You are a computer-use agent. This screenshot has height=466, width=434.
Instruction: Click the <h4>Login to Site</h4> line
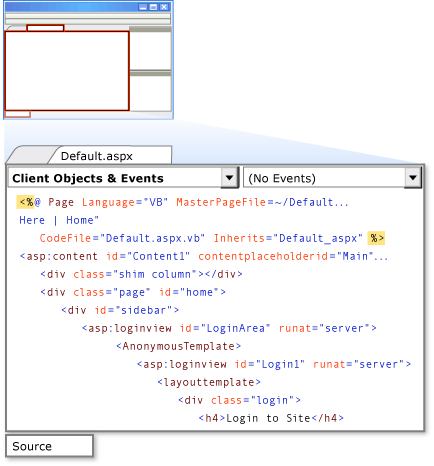pos(271,418)
